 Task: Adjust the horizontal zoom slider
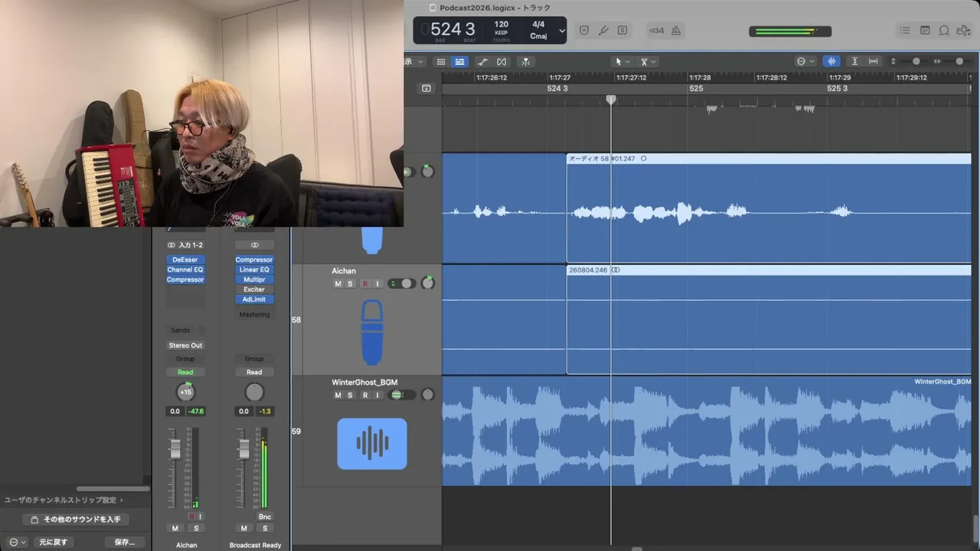click(959, 61)
